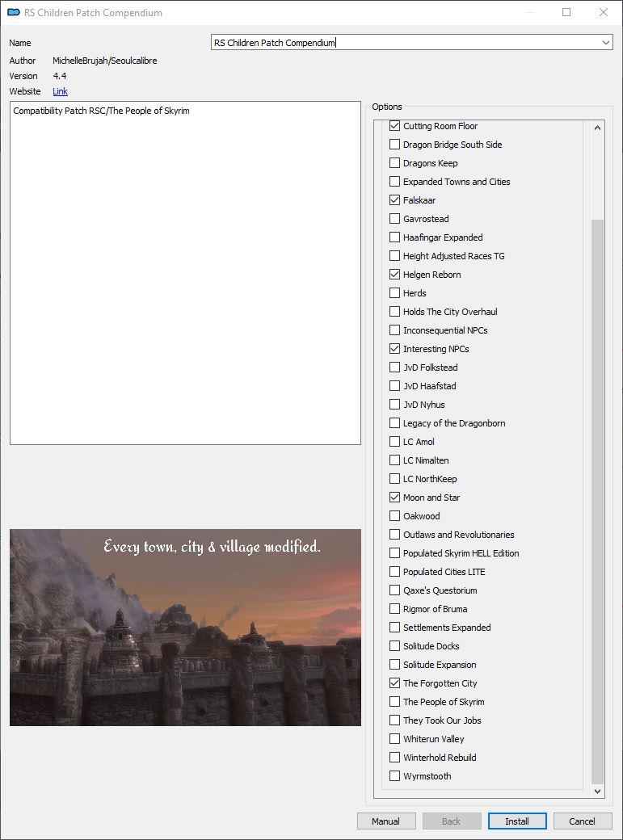Check the JvD Haafstad box
The image size is (623, 840).
[x=394, y=386]
